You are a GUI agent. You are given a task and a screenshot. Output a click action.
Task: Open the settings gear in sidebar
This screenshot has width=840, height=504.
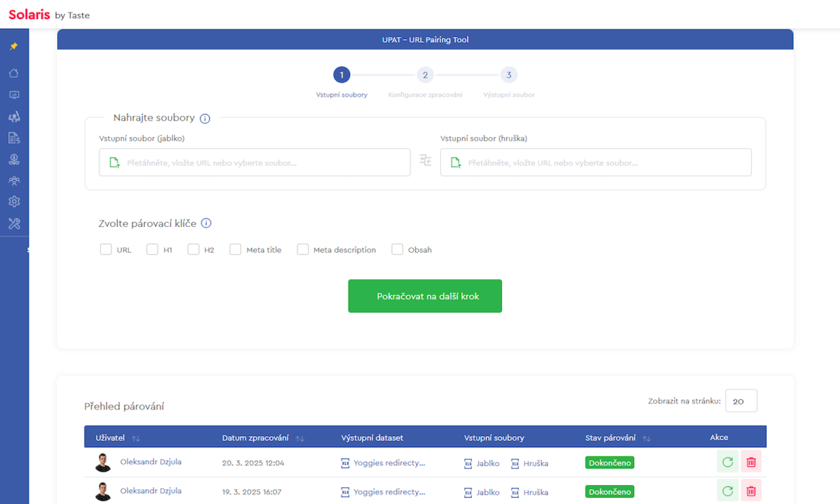14,202
